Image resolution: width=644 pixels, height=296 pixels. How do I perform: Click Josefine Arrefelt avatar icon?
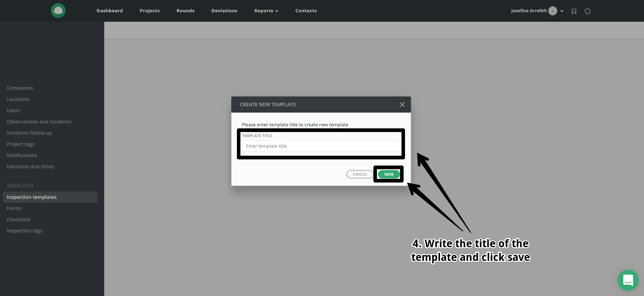coord(553,11)
